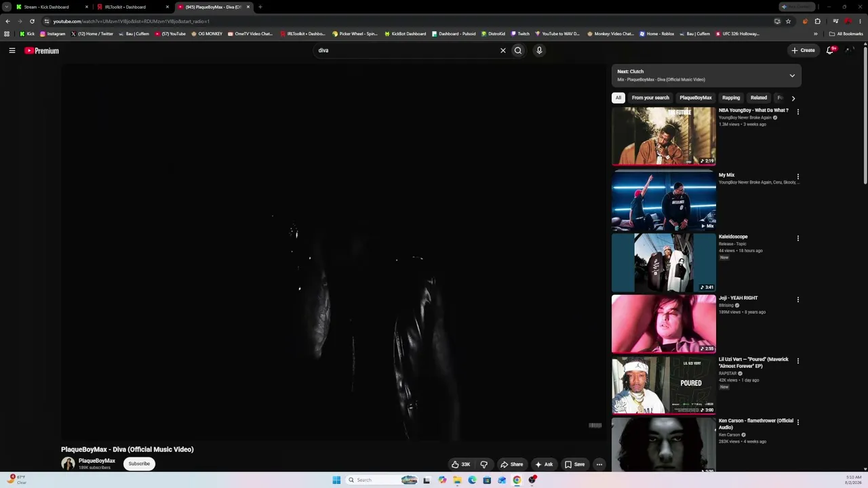Open the Instagram bookmark
This screenshot has height=488, width=868.
point(53,34)
